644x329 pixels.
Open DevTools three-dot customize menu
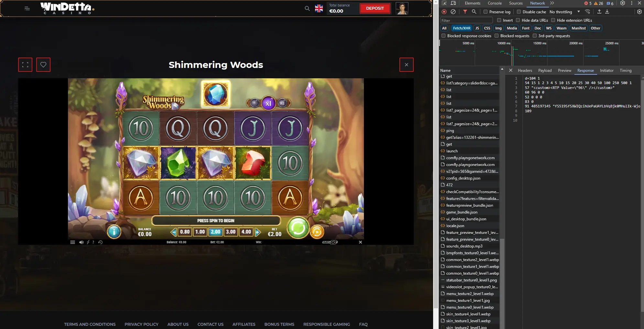(631, 3)
